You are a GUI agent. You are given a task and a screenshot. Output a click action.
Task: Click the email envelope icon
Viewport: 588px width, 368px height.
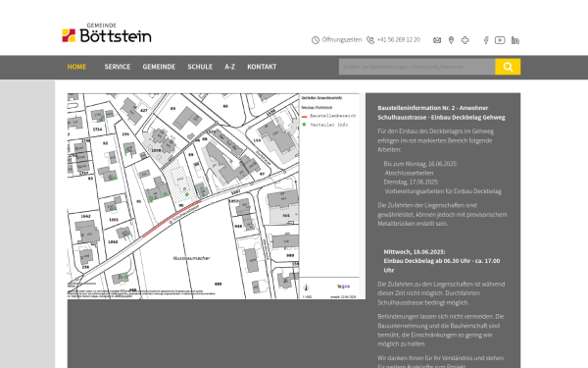[437, 40]
